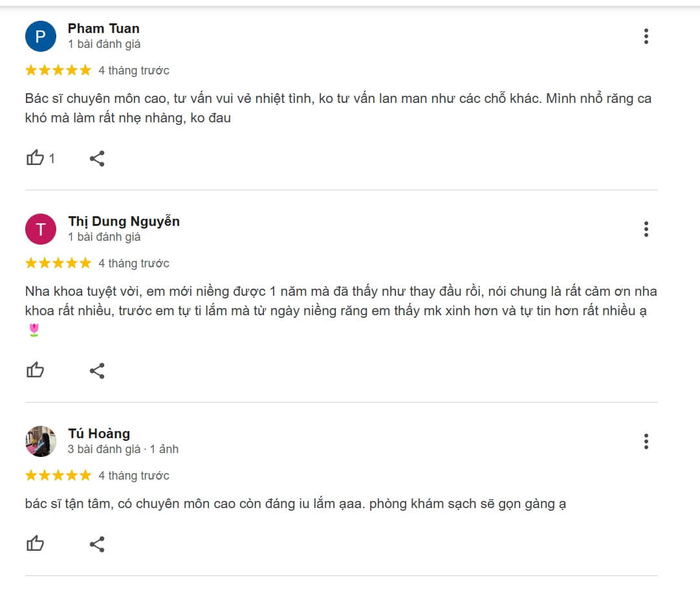Viewport: 700px width, 589px height.
Task: Open Tú Hoàng reviewer name link
Action: tap(99, 434)
